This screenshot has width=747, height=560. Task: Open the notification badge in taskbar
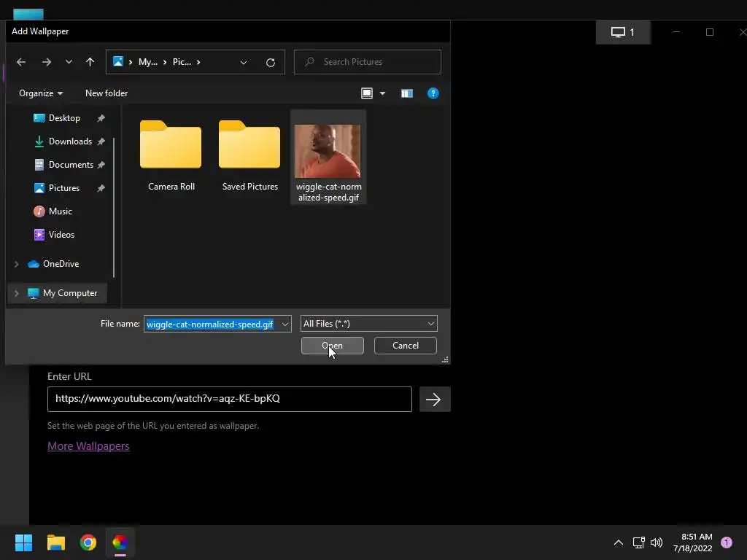pyautogui.click(x=727, y=542)
